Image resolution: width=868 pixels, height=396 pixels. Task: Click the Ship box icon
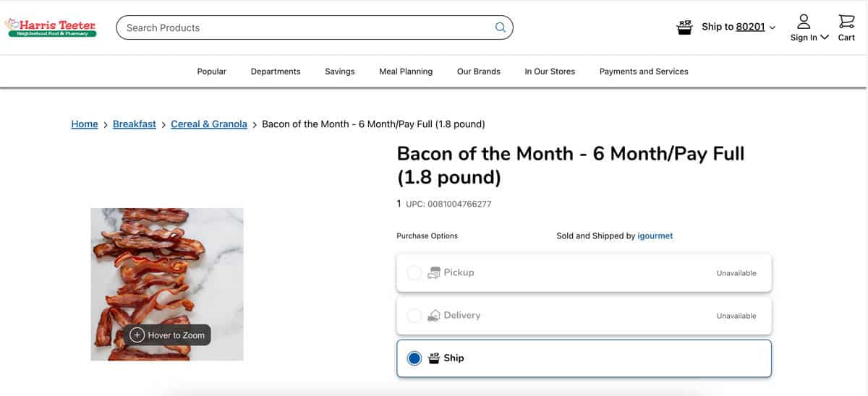click(x=434, y=358)
